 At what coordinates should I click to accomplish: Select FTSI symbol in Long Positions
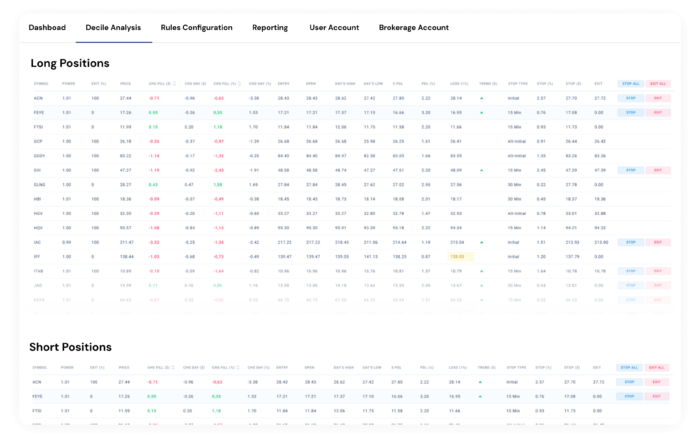[38, 127]
